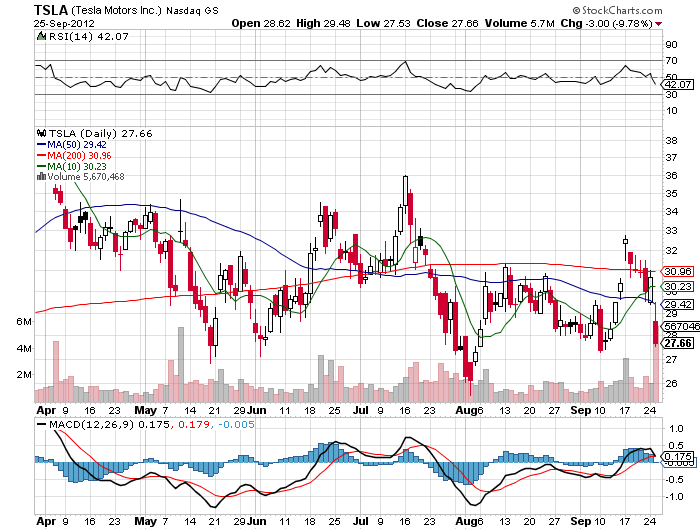Click the Volume bars legend icon
This screenshot has height=530, width=700.
pos(42,177)
